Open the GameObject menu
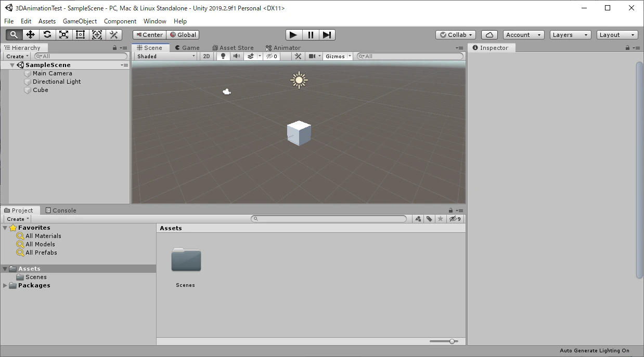644x357 pixels. (80, 21)
